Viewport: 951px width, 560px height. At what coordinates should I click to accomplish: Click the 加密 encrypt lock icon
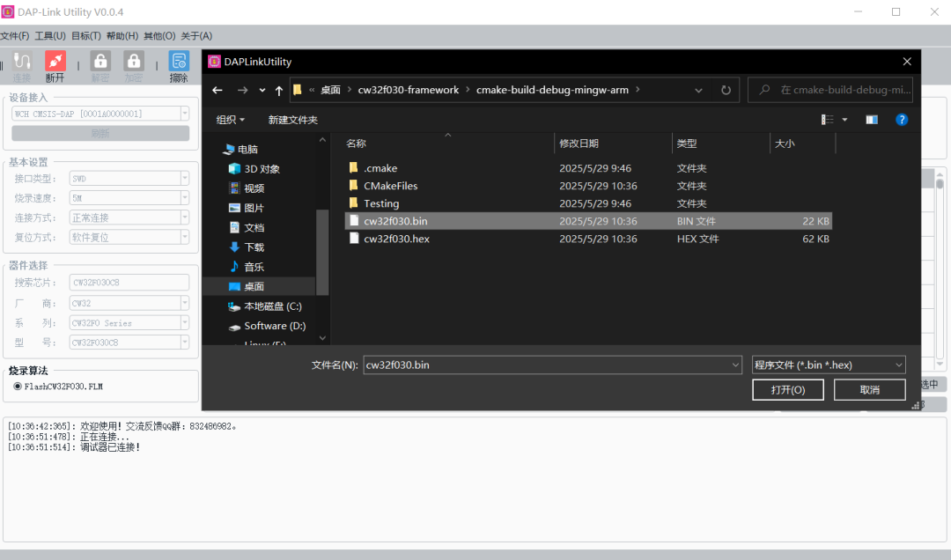click(132, 60)
